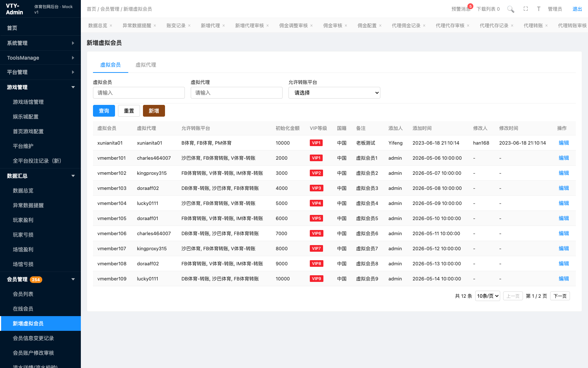Open 游戏场馆管理 sidebar item
This screenshot has height=368, width=588.
point(40,102)
